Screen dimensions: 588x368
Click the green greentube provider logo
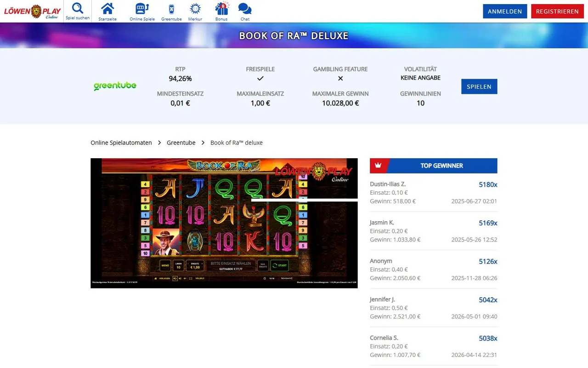(115, 86)
